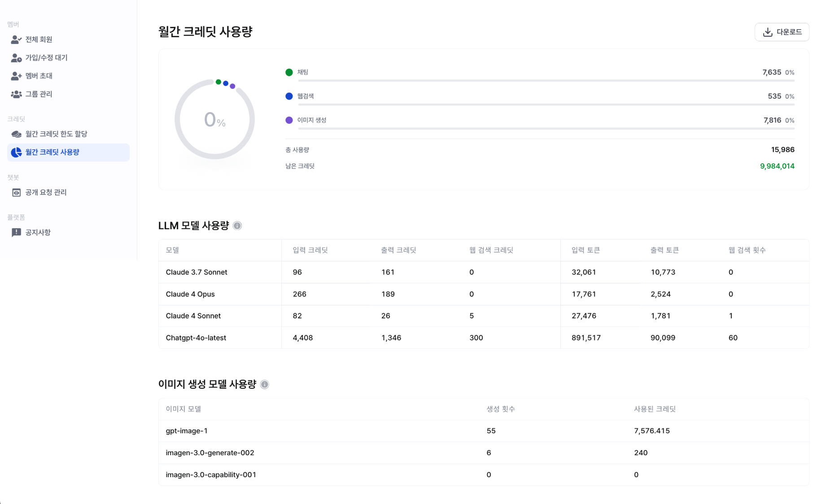This screenshot has width=830, height=504.
Task: Click the 월간 크레딧 한도 할당 coins icon
Action: pyautogui.click(x=16, y=134)
